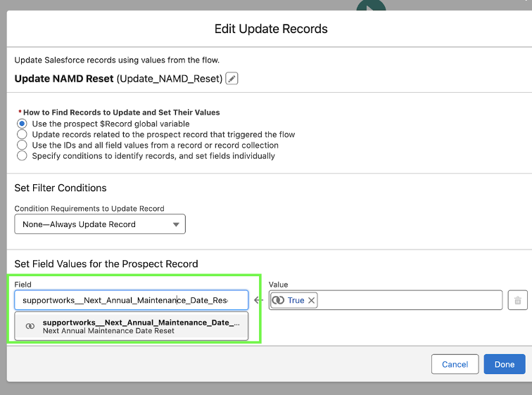The width and height of the screenshot is (532, 395).
Task: Click the green play icon above the dialog
Action: click(x=371, y=5)
